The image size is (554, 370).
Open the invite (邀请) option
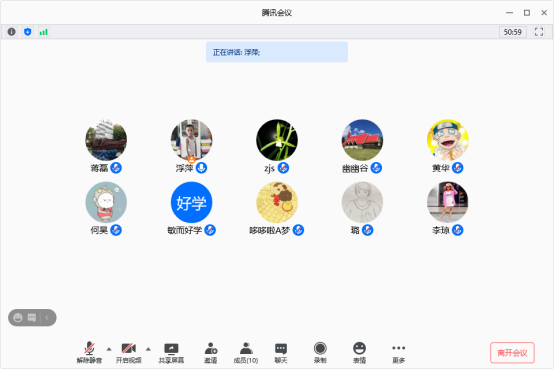pos(211,353)
